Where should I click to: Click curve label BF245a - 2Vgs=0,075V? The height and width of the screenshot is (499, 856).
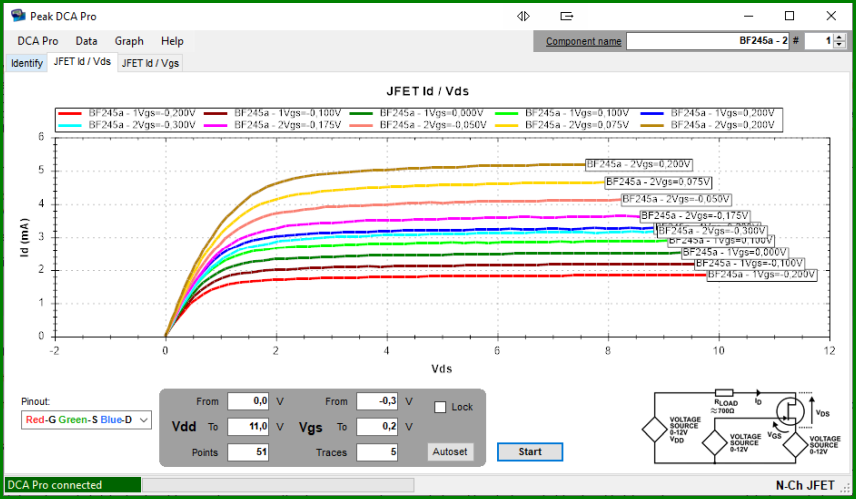click(x=658, y=182)
